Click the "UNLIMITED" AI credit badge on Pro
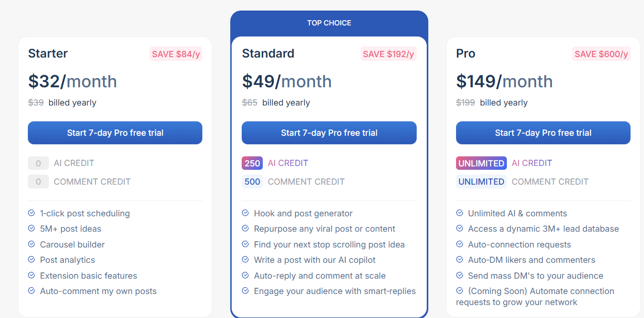Image resolution: width=644 pixels, height=318 pixels. point(481,163)
